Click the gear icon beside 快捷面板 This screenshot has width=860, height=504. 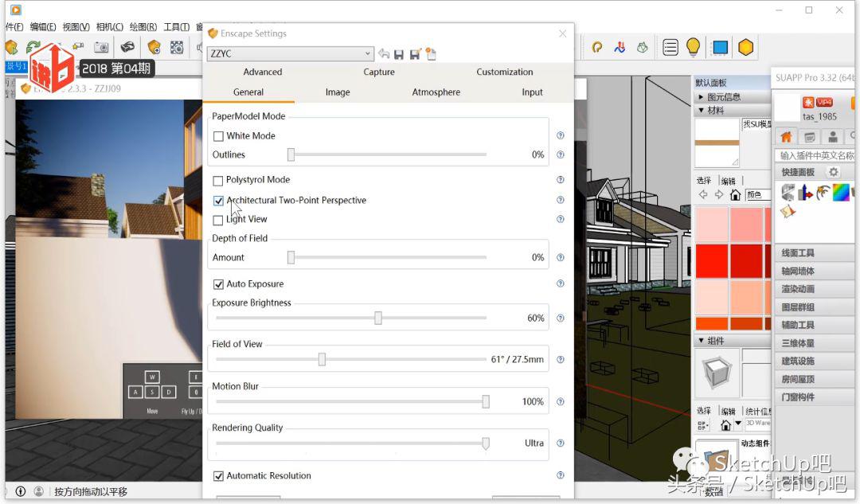(834, 172)
